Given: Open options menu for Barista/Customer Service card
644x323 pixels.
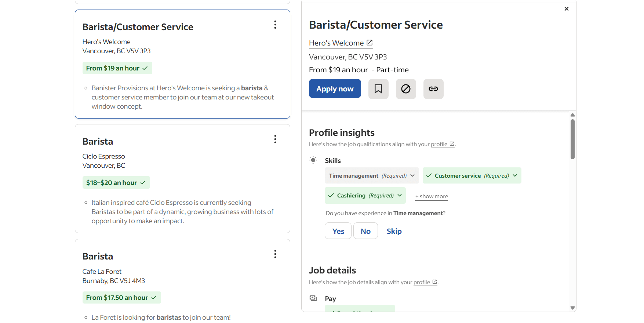Looking at the screenshot, I should [x=275, y=25].
